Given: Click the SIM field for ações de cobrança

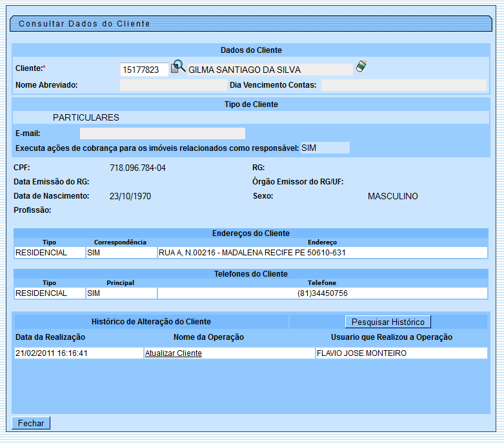Looking at the screenshot, I should [x=325, y=148].
